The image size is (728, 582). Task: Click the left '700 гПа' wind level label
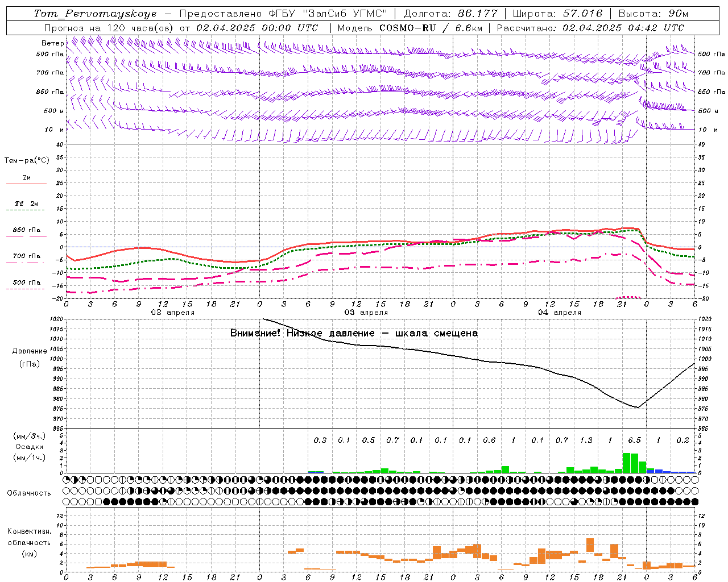pos(50,73)
